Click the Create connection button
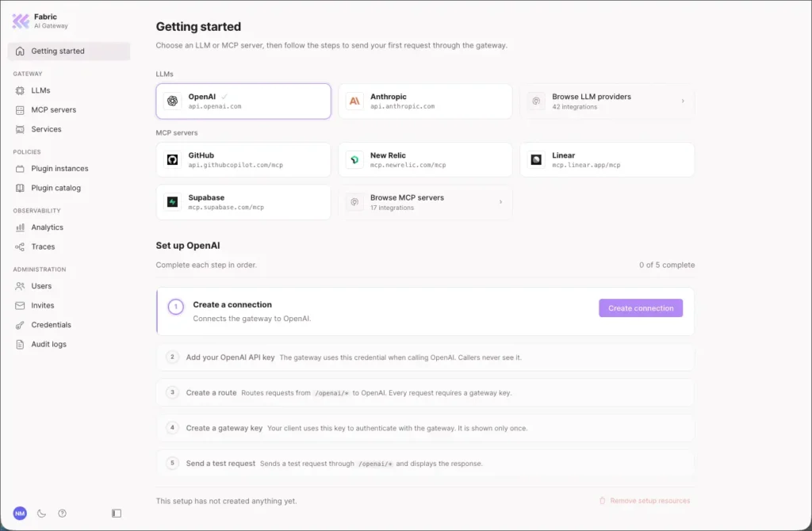Screen dimensions: 812x531 [641, 308]
